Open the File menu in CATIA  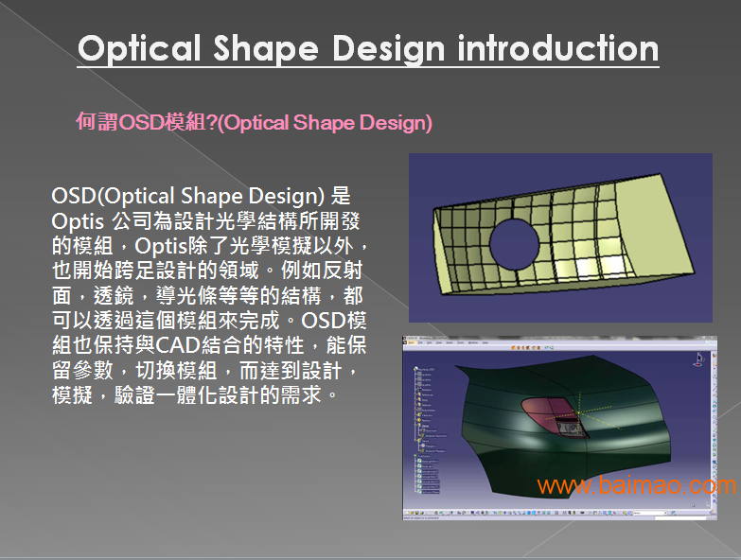pyautogui.click(x=420, y=342)
